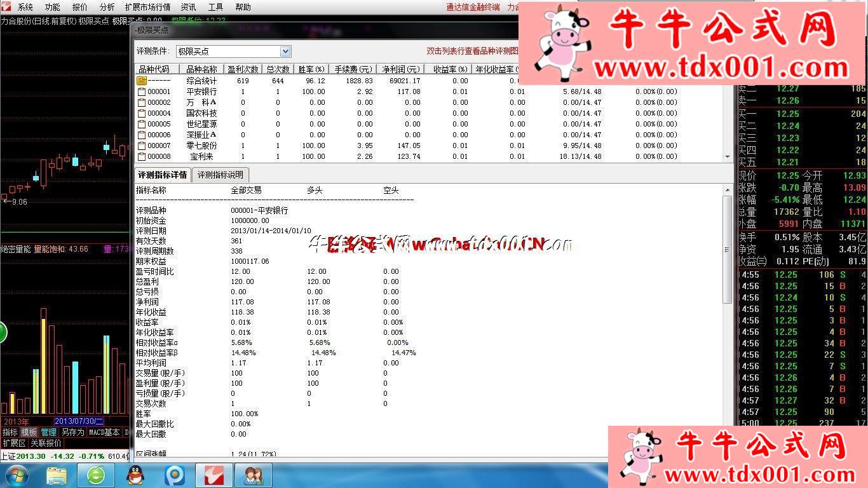The width and height of the screenshot is (868, 488).
Task: Launch the green 360 browser taskbar icon
Action: 96,475
